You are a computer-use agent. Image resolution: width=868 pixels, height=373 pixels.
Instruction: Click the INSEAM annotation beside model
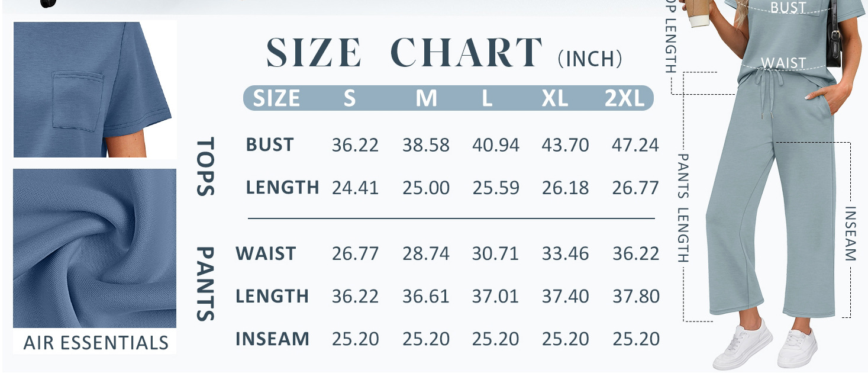tap(850, 233)
